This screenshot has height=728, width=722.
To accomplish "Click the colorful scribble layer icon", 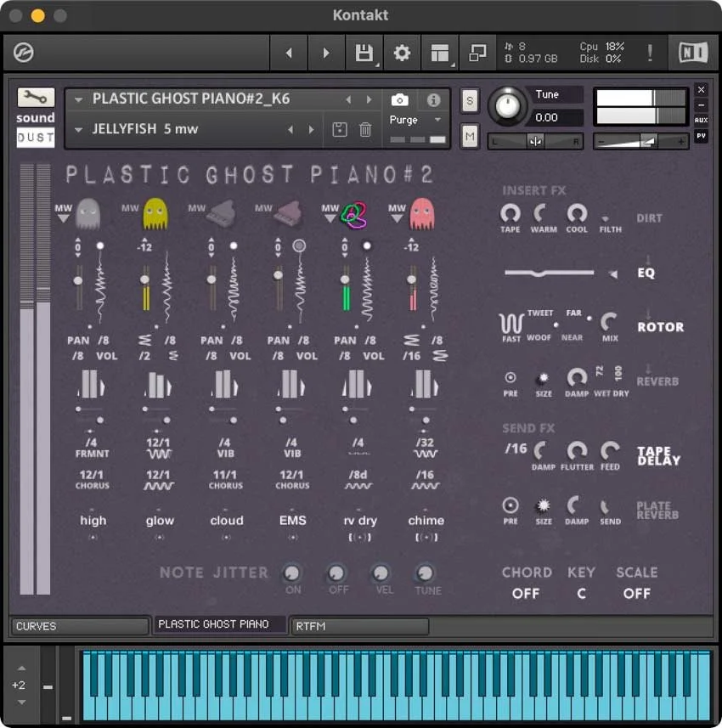I will click(x=354, y=215).
